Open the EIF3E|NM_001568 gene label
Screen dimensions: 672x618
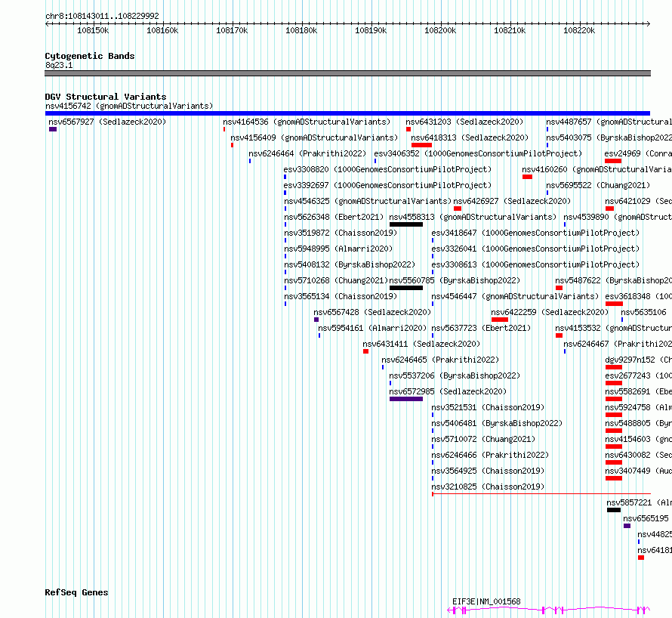click(x=486, y=601)
